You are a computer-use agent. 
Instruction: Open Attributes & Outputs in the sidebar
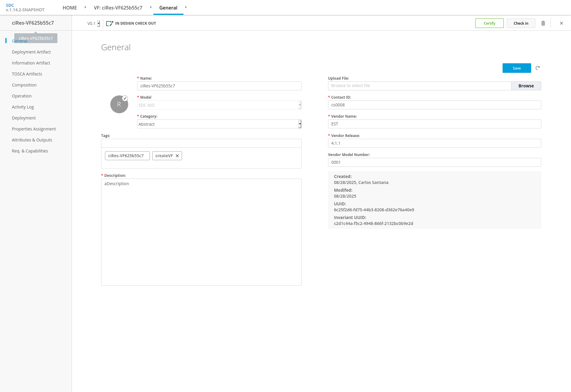coord(32,140)
